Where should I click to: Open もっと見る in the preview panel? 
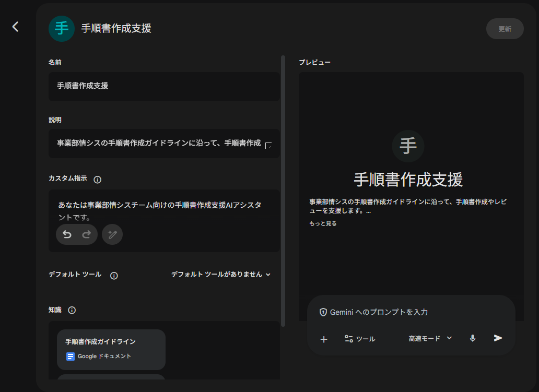(x=322, y=223)
